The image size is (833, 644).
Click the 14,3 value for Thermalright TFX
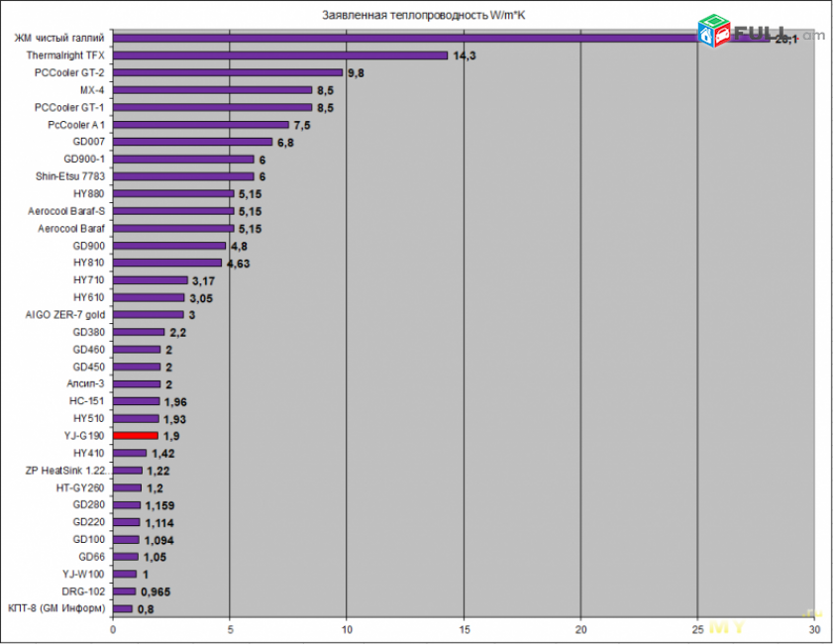pyautogui.click(x=465, y=55)
